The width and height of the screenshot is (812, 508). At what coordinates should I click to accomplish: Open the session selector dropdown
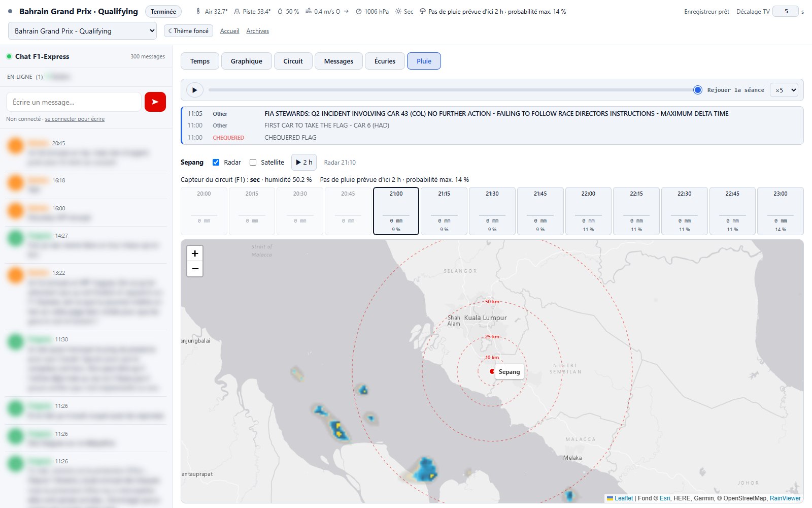(x=82, y=31)
